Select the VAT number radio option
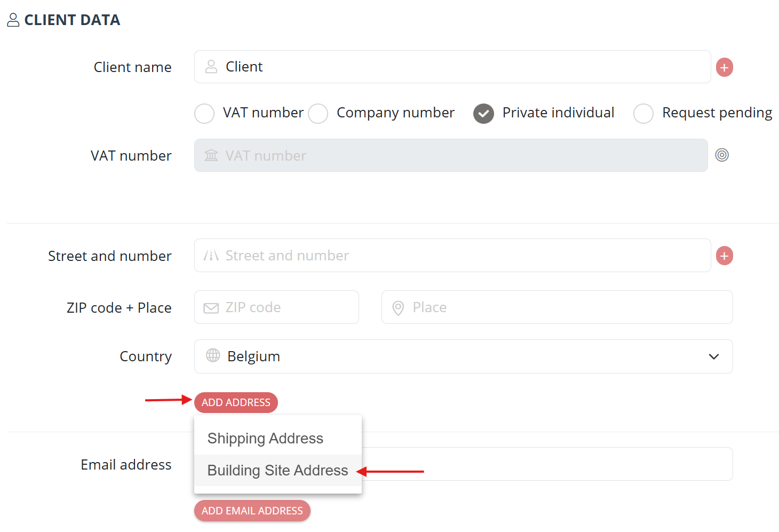This screenshot has height=532, width=779. tap(204, 113)
